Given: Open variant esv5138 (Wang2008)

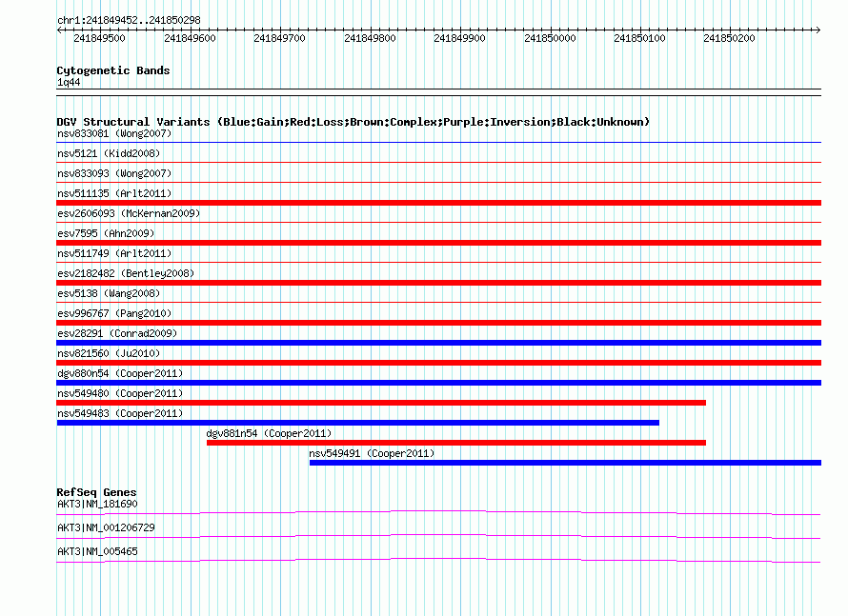Looking at the screenshot, I should click(109, 293).
